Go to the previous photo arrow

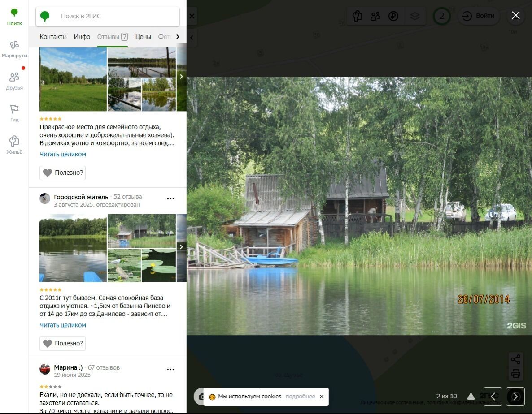(493, 397)
